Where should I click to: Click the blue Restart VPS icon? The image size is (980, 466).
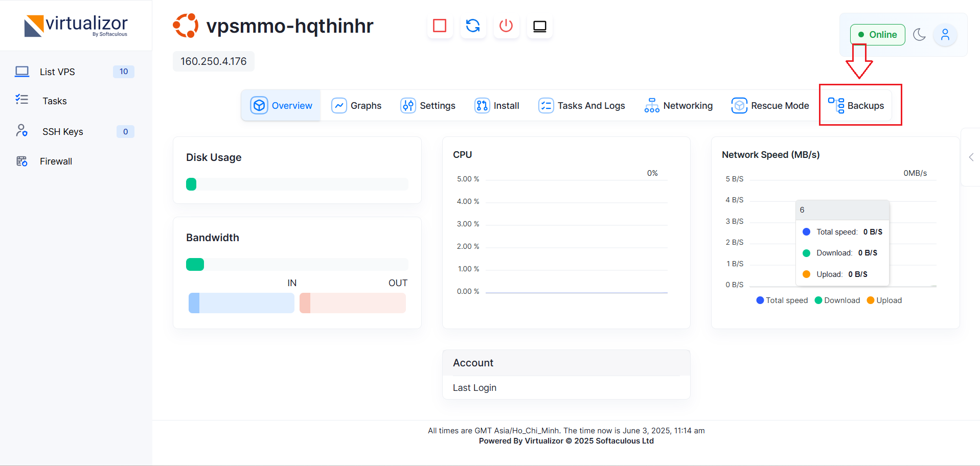[x=473, y=26]
